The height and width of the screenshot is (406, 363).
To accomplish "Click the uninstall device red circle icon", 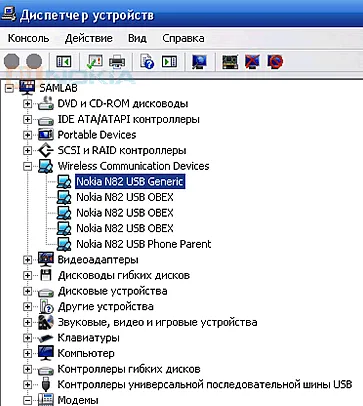I will [x=275, y=62].
